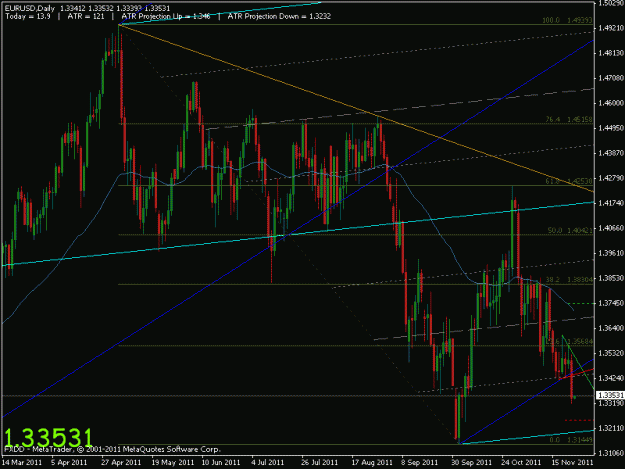
Task: Select the short red dashed level line near 1.32
Action: pyautogui.click(x=579, y=420)
